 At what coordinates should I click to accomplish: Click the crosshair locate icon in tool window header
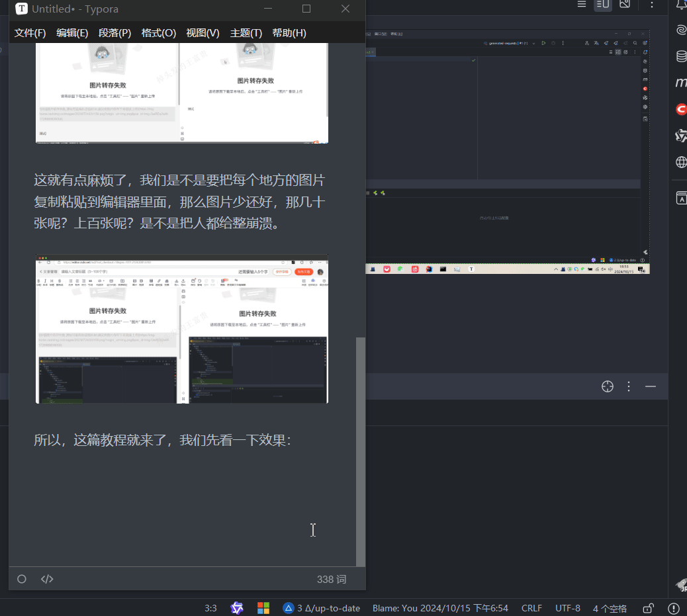[608, 386]
